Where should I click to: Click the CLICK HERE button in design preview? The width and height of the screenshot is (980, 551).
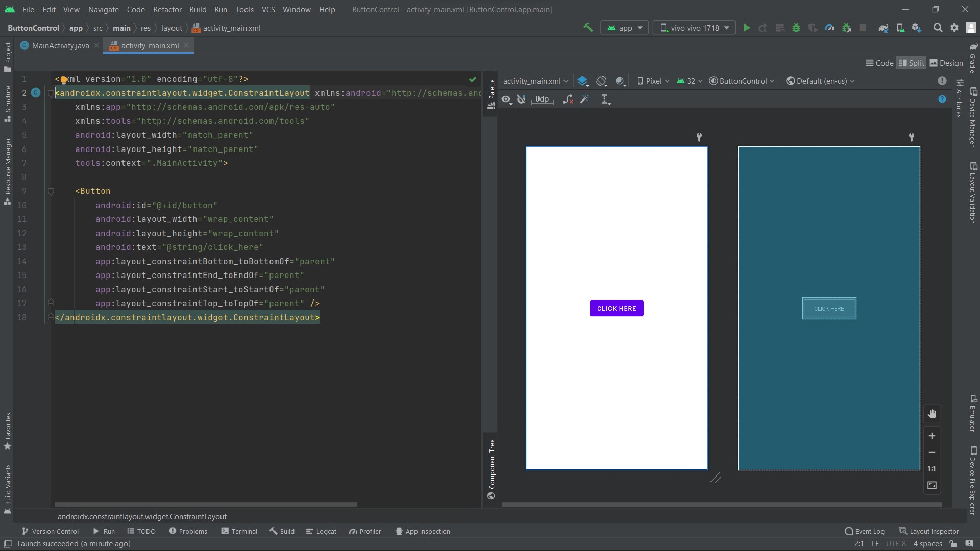point(617,308)
